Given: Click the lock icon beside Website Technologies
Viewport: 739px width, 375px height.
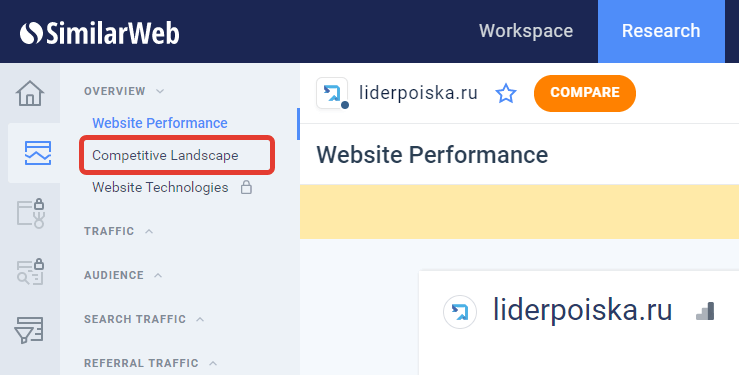Looking at the screenshot, I should pyautogui.click(x=246, y=188).
